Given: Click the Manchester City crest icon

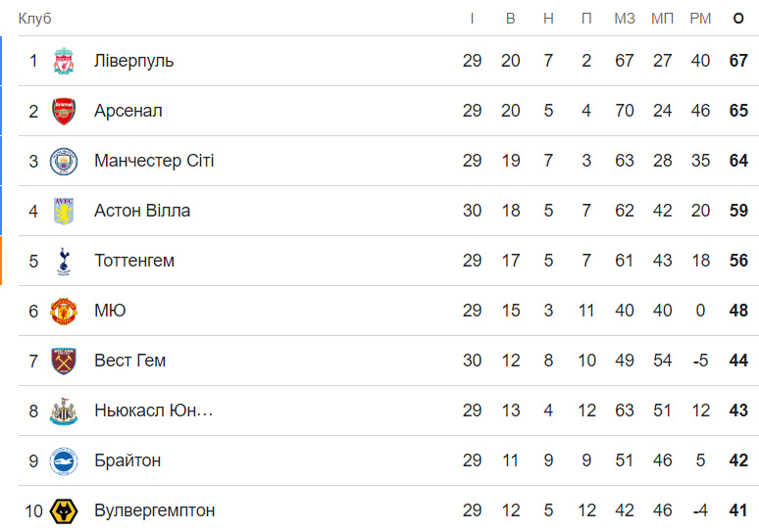Looking at the screenshot, I should 64,161.
